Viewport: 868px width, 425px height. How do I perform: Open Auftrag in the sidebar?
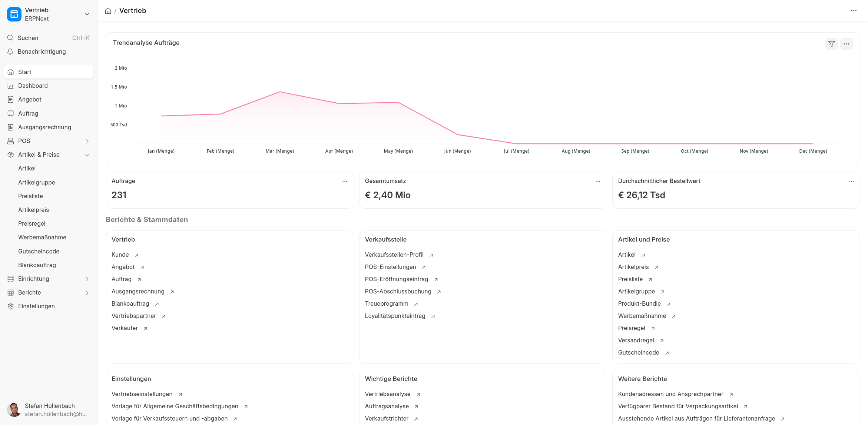pyautogui.click(x=49, y=113)
